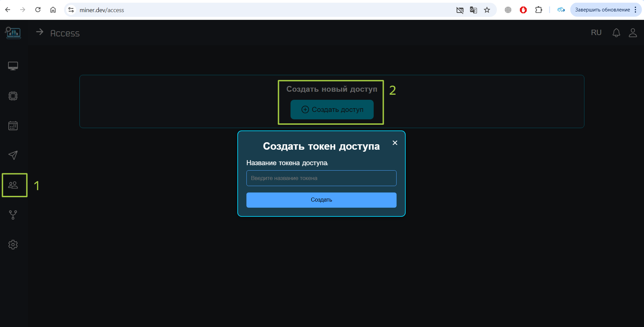This screenshot has width=644, height=327.
Task: Open the browser extensions puzzle icon
Action: click(x=538, y=10)
